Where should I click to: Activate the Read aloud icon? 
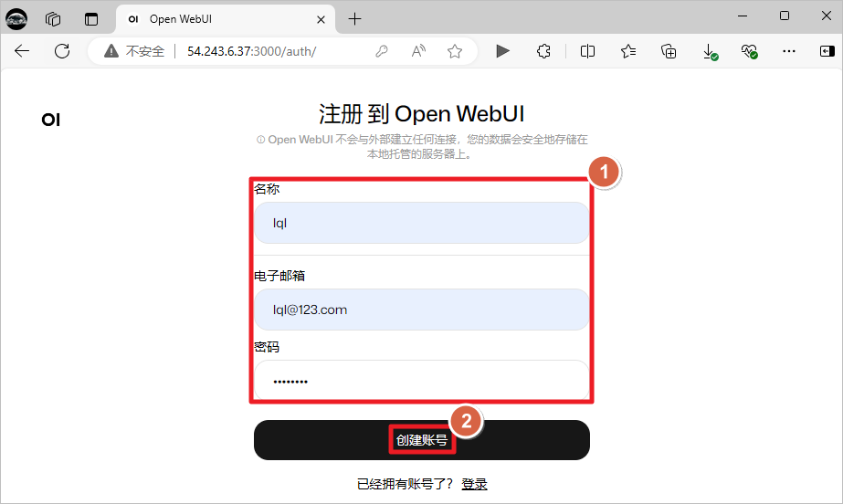coord(418,51)
